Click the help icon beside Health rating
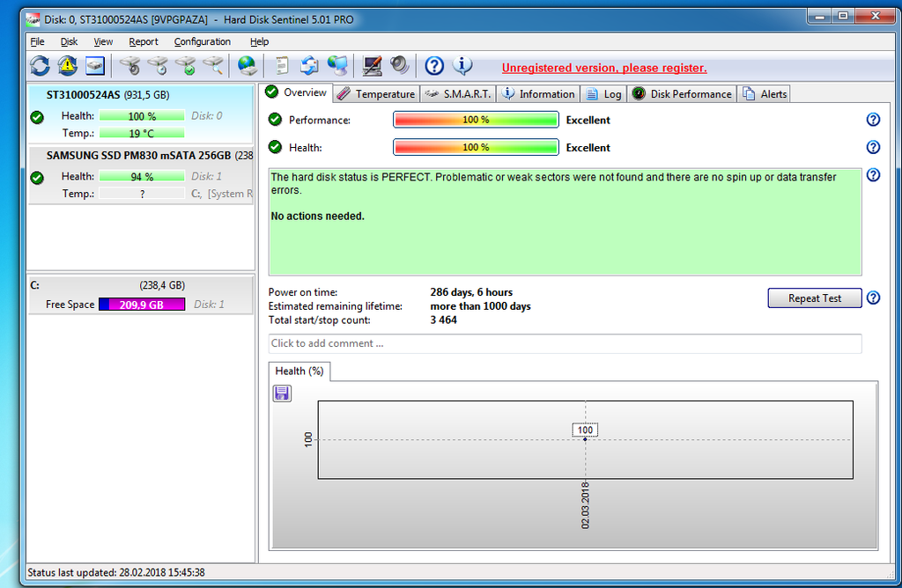Viewport: 902px width, 588px height. coord(873,147)
